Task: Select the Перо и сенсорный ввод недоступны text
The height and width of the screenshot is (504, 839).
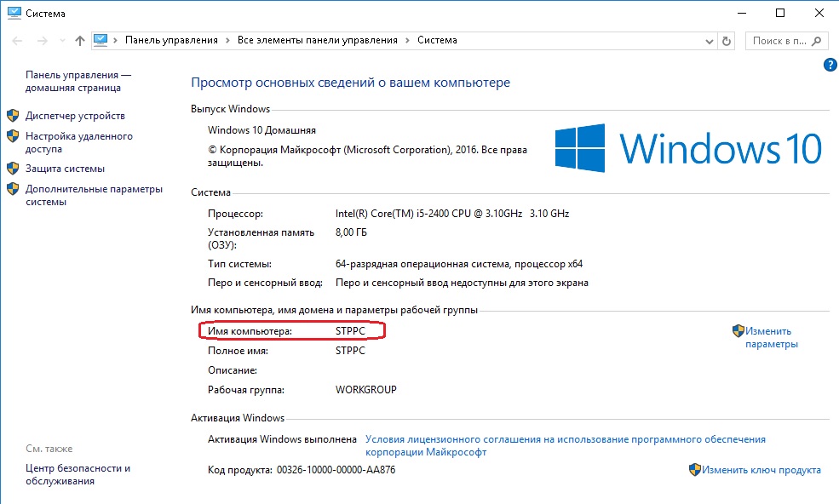Action: coord(462,283)
